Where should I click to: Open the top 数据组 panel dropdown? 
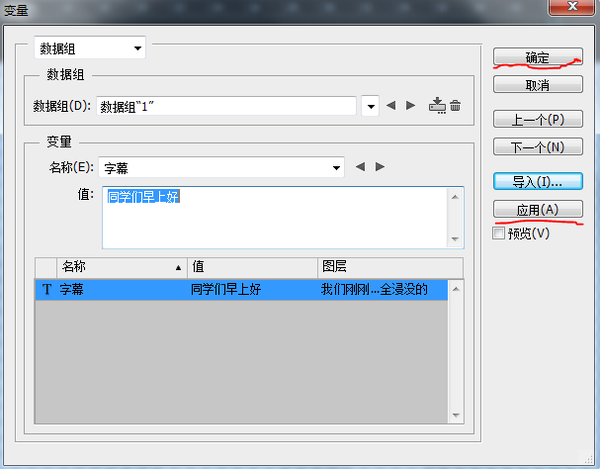coord(90,48)
